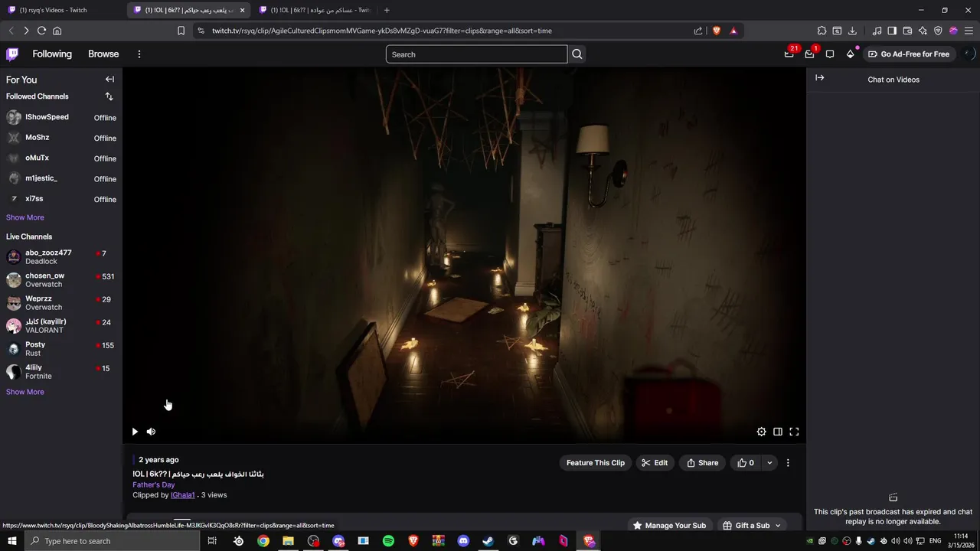The width and height of the screenshot is (980, 551).
Task: Open Steam from the taskbar
Action: coord(488,541)
